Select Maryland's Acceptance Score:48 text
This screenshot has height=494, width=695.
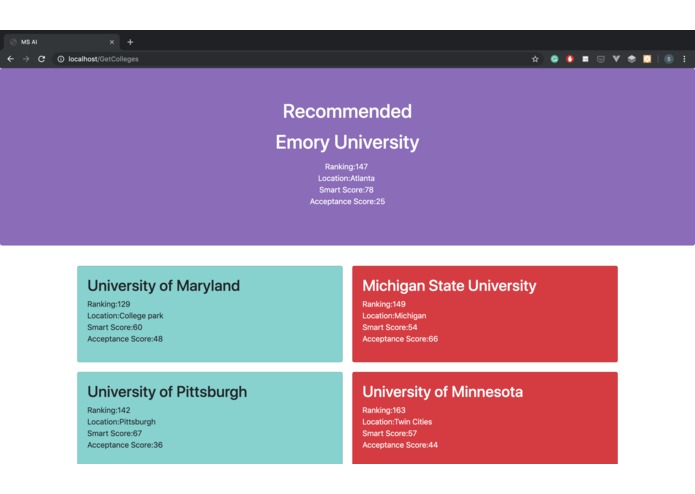click(x=125, y=338)
